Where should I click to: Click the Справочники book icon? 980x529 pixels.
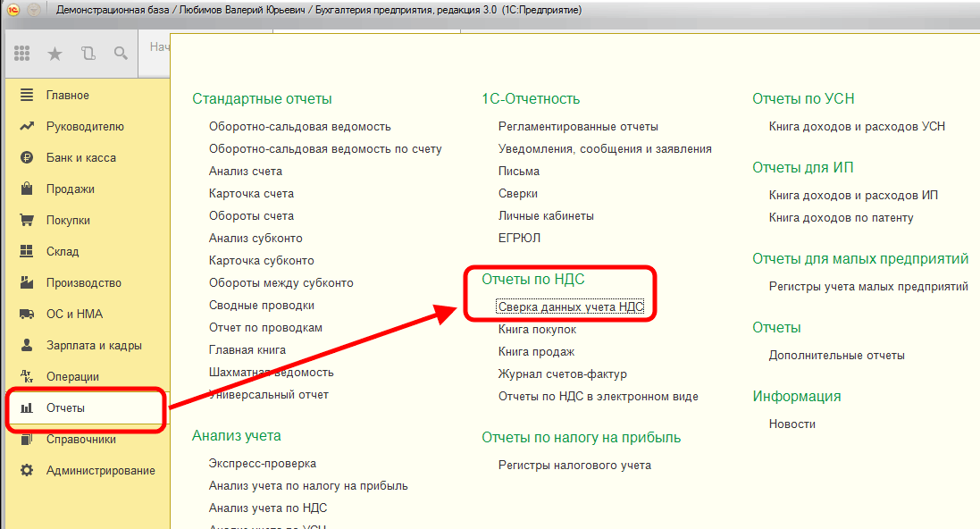coord(26,439)
